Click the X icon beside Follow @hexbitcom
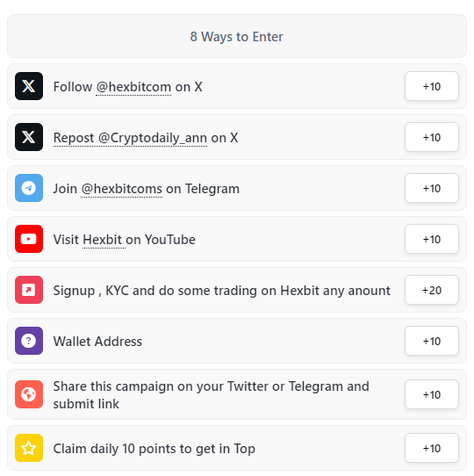 point(29,86)
